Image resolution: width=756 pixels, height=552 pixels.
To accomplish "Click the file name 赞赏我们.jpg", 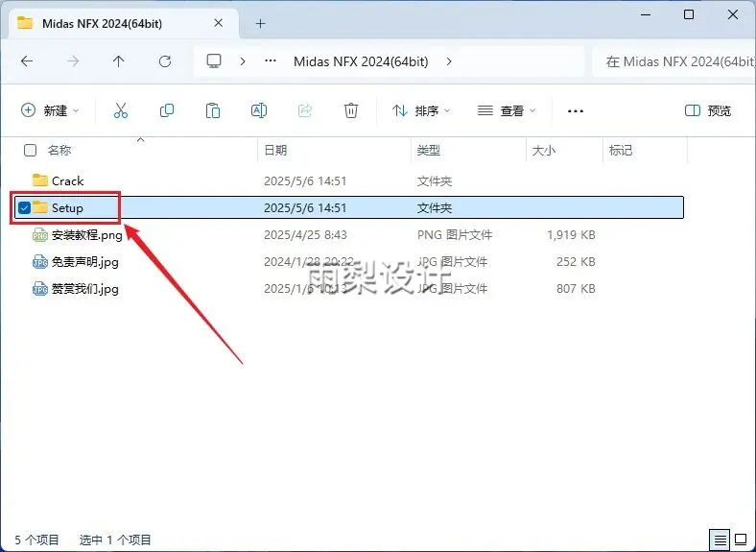I will [84, 289].
